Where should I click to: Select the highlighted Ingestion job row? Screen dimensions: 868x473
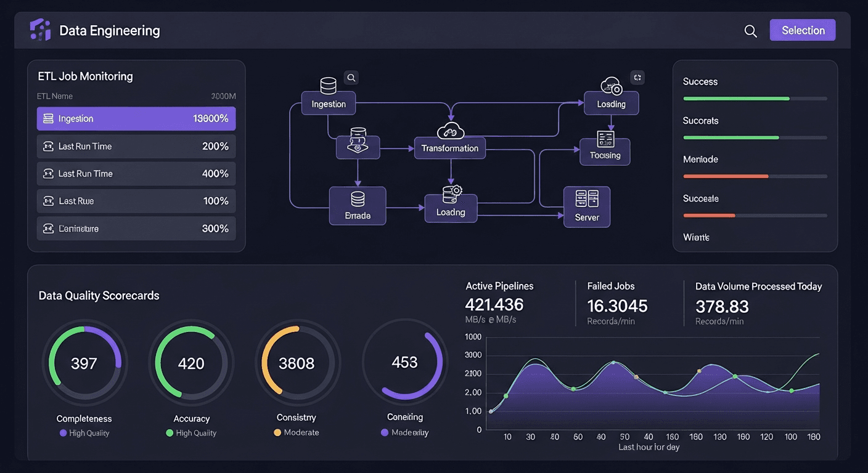(136, 118)
